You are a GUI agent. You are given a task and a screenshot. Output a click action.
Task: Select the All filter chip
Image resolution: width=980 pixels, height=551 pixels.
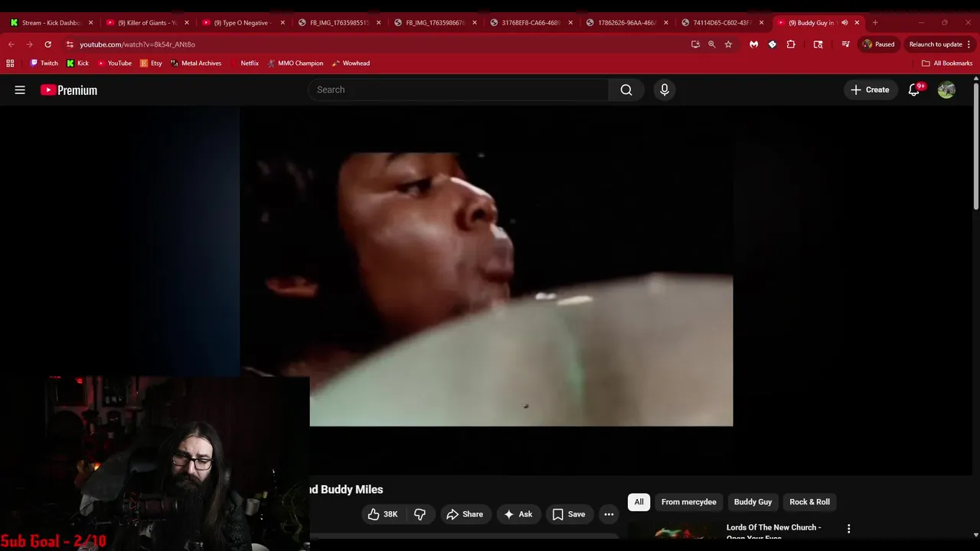(x=639, y=502)
